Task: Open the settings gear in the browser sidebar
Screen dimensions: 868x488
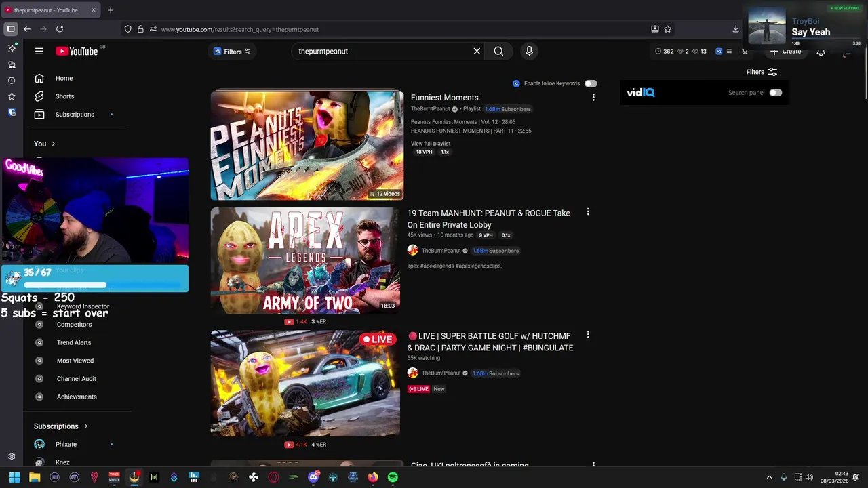Action: tap(12, 457)
